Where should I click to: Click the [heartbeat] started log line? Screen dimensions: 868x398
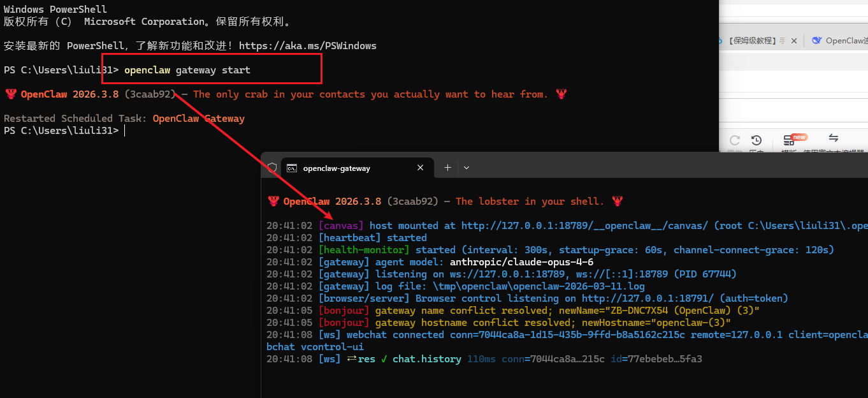[347, 238]
